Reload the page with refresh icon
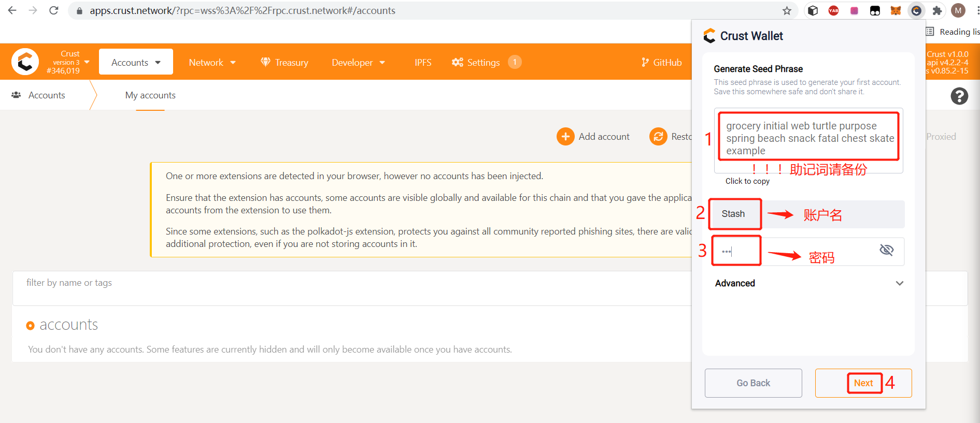 [54, 10]
